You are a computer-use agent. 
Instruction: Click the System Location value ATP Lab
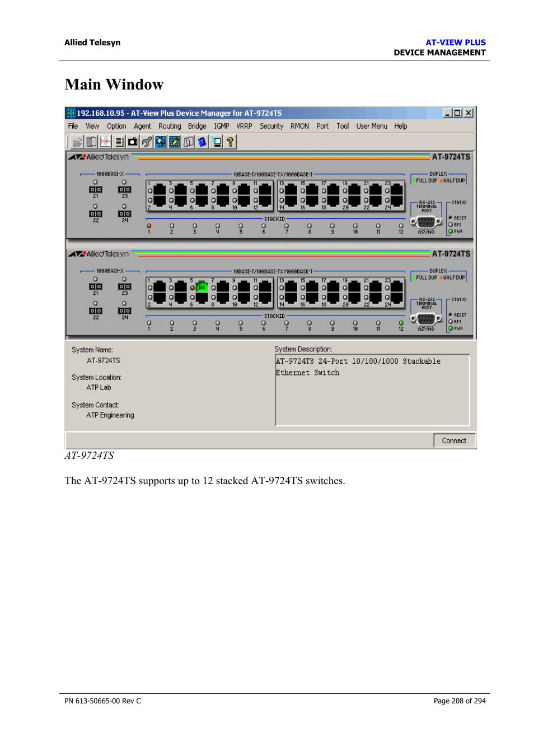point(99,388)
